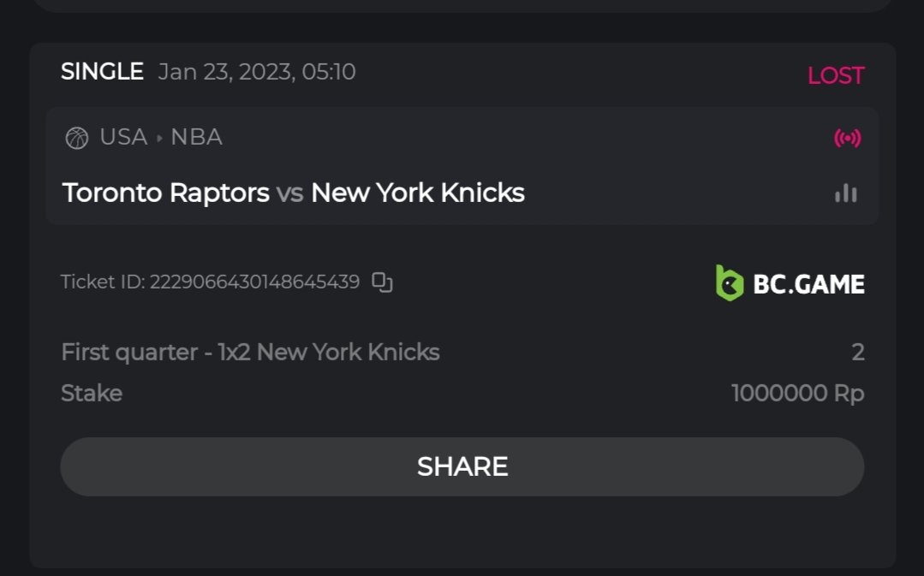Click the LOST bet status label
Screen dimensions: 924x576
coord(836,75)
